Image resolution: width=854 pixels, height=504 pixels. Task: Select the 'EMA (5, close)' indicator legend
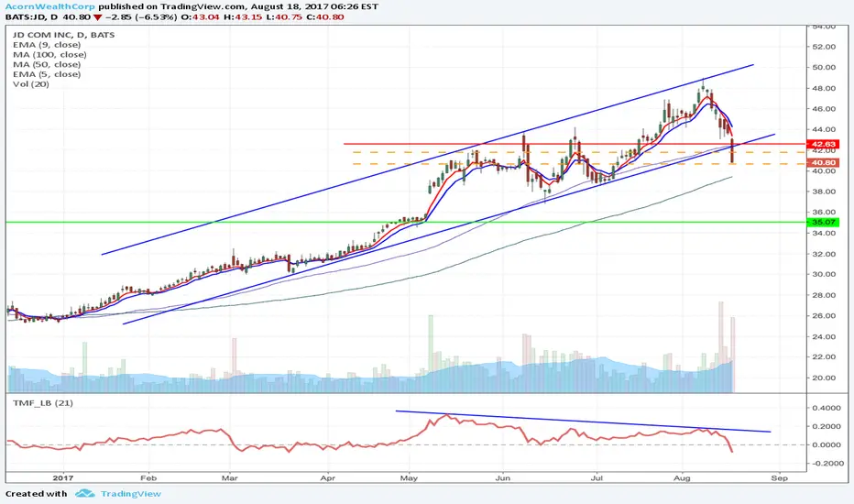(x=47, y=74)
